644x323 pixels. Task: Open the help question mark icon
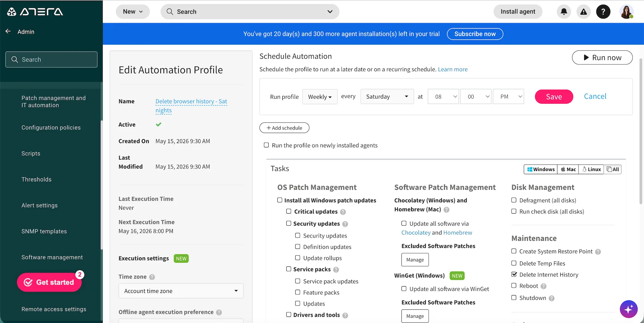(x=603, y=12)
